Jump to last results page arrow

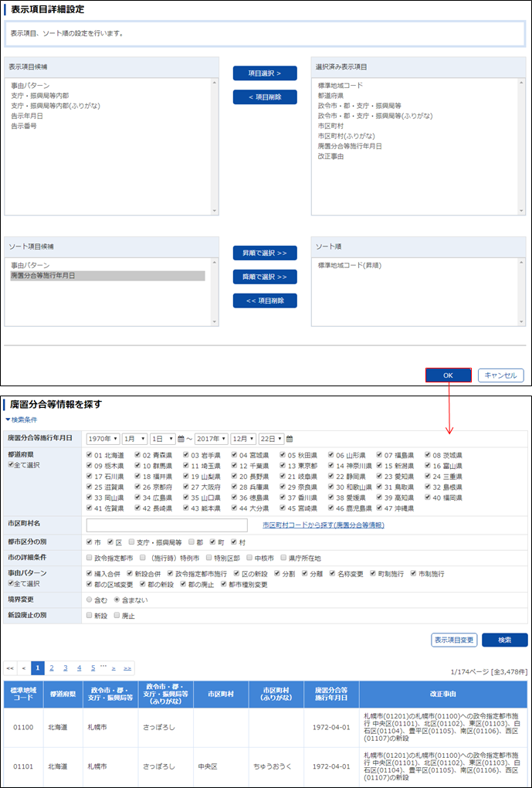point(127,667)
